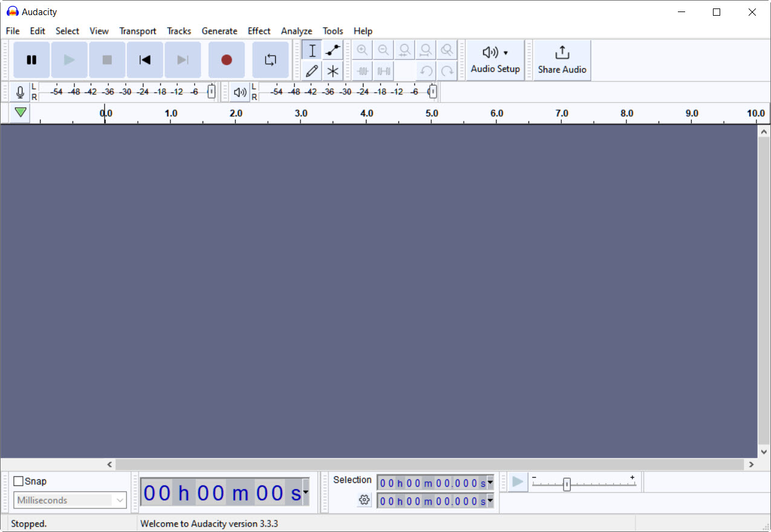Click the horizontal scrollbar left arrow

point(109,464)
